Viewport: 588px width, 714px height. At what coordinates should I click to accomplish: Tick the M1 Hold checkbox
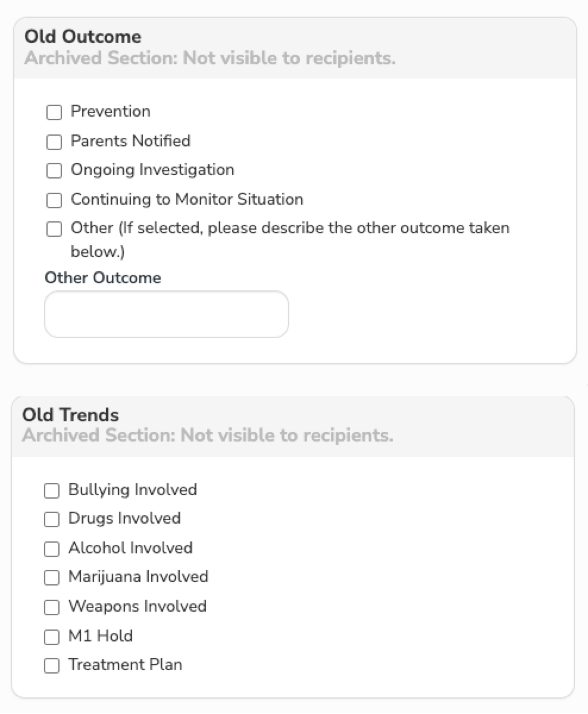52,637
